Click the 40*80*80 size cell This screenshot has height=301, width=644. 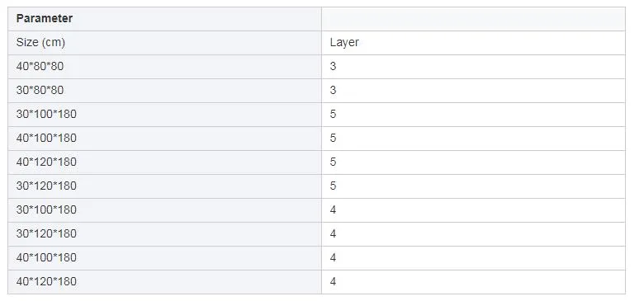coord(164,67)
